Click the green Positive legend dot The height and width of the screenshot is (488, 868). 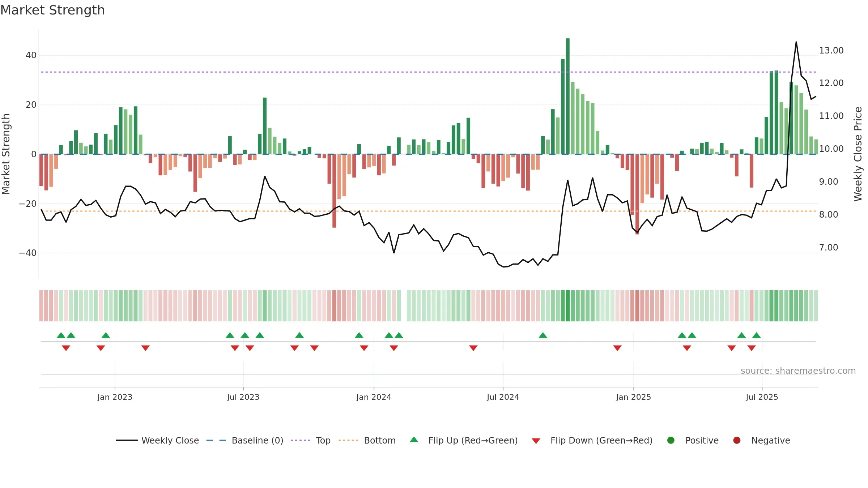[671, 440]
